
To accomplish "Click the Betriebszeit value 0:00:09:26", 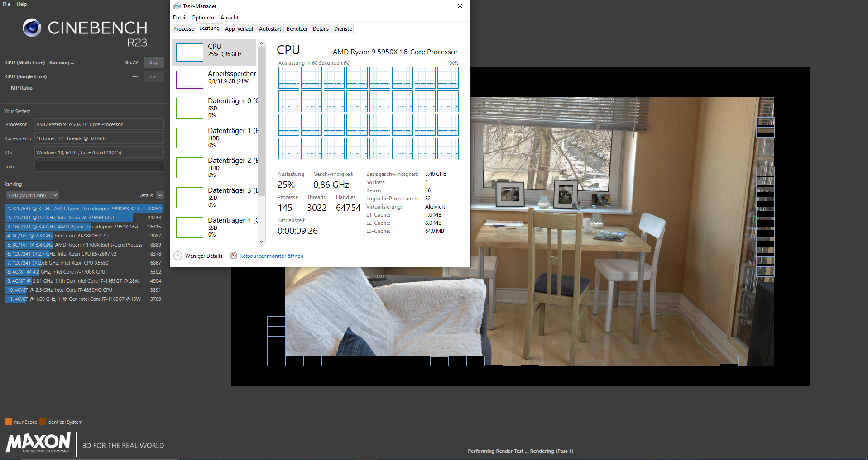I will click(x=297, y=231).
